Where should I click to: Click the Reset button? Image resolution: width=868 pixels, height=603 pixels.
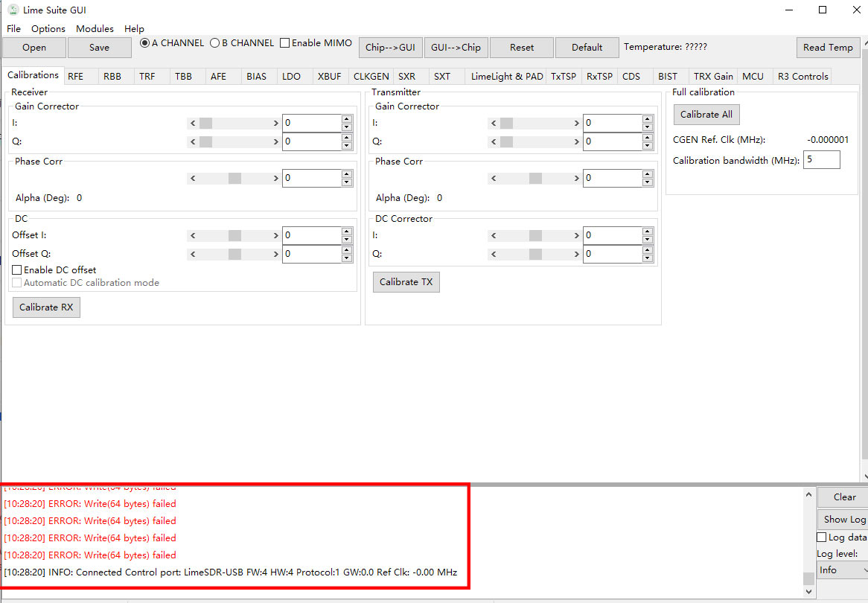click(521, 48)
